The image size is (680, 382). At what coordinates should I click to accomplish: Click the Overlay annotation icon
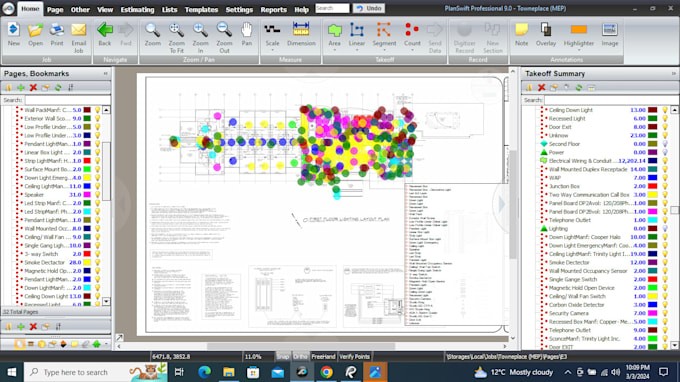[x=546, y=34]
